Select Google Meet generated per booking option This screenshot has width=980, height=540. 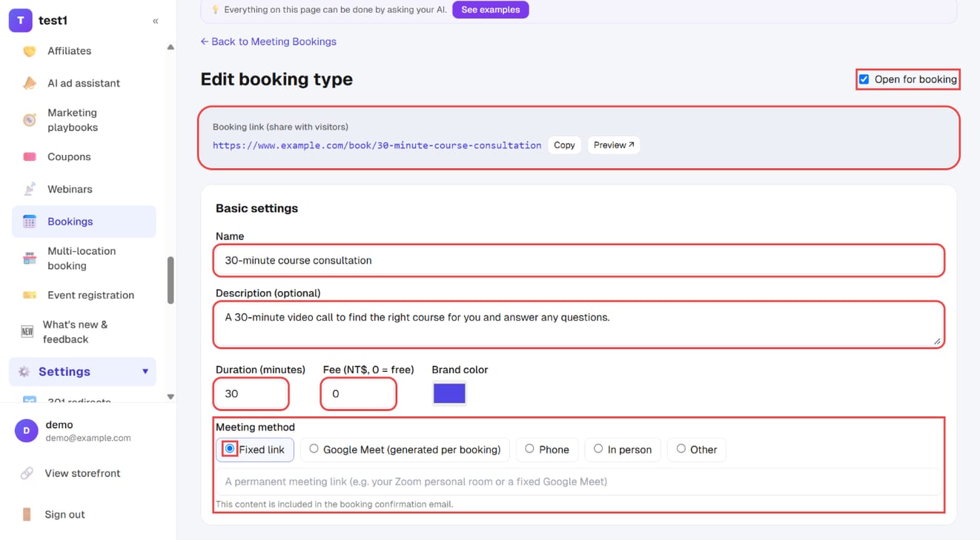click(405, 450)
